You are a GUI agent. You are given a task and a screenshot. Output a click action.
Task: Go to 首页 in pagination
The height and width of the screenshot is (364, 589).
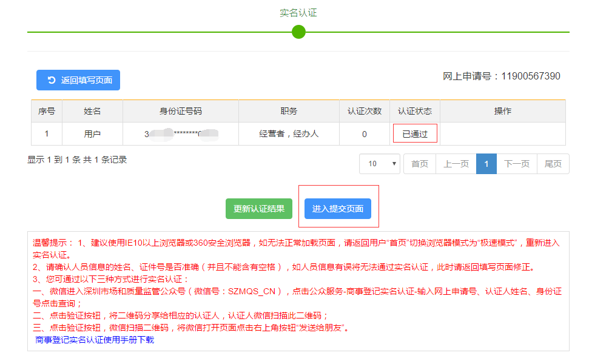[x=420, y=164]
